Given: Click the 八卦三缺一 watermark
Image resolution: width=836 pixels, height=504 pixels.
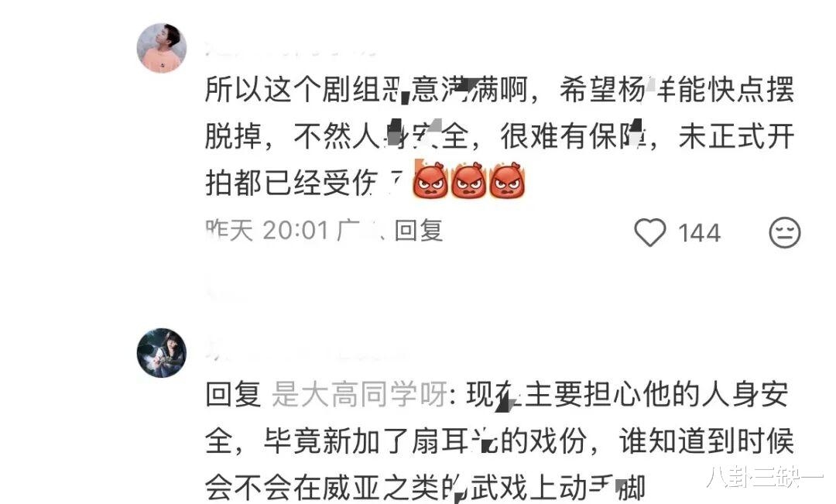Looking at the screenshot, I should point(765,478).
